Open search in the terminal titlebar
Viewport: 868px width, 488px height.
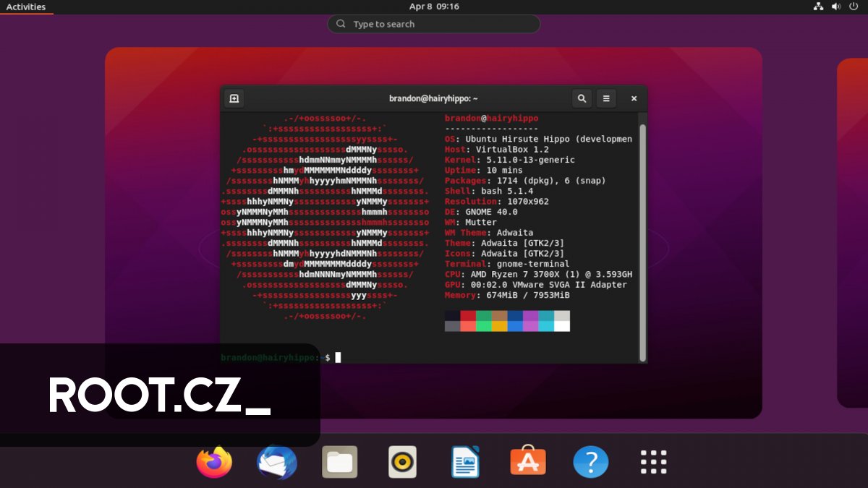coord(582,98)
